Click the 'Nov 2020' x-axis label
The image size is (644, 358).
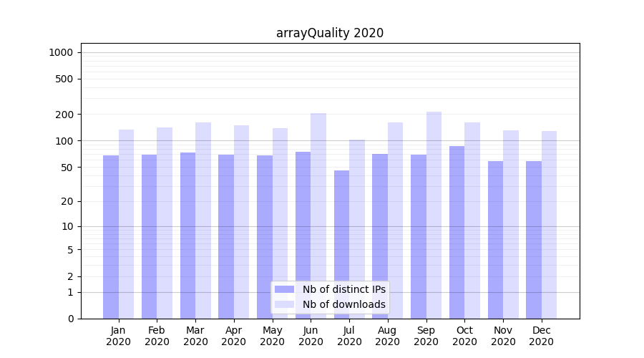coord(503,336)
